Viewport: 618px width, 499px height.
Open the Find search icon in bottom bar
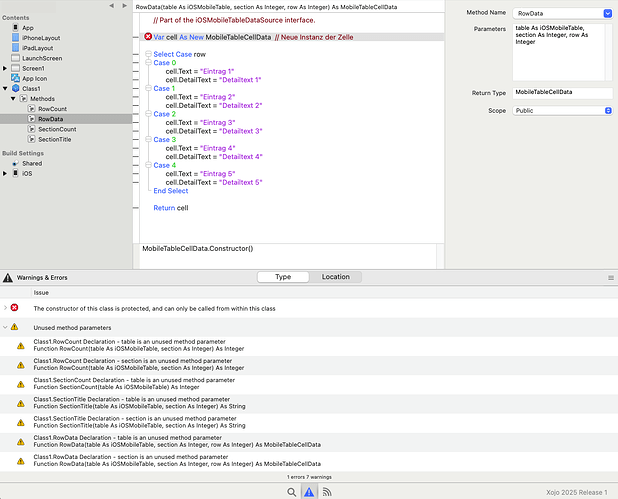(x=292, y=492)
